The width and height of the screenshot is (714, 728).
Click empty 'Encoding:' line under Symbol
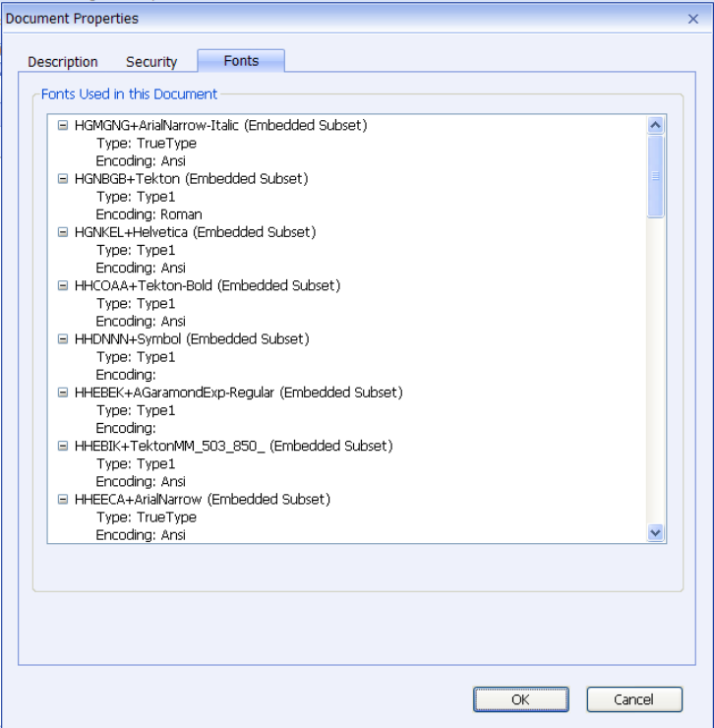126,375
